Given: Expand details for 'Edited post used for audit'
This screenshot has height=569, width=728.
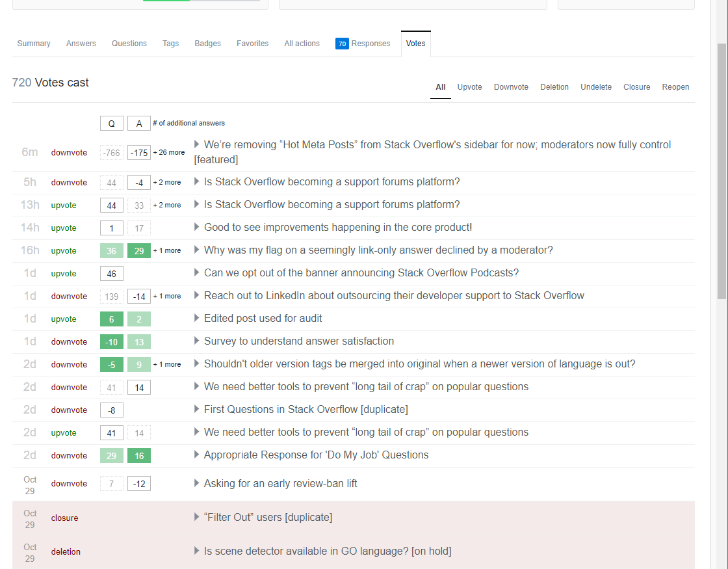Looking at the screenshot, I should (x=196, y=318).
